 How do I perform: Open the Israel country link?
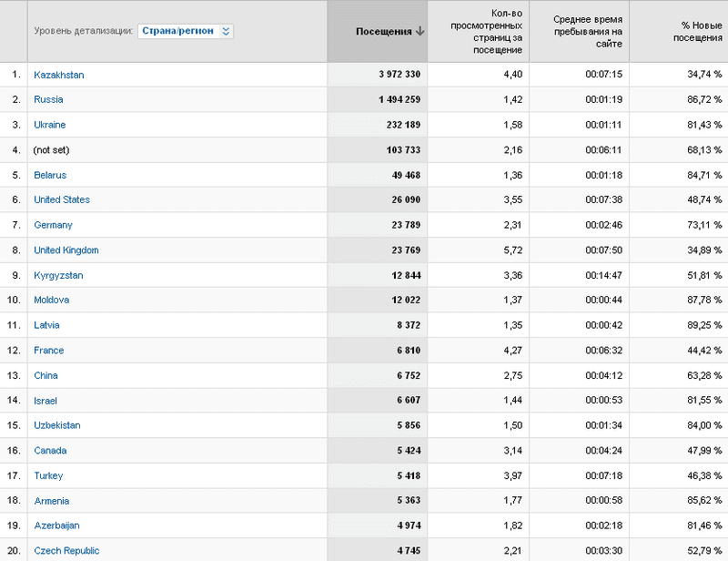[45, 401]
